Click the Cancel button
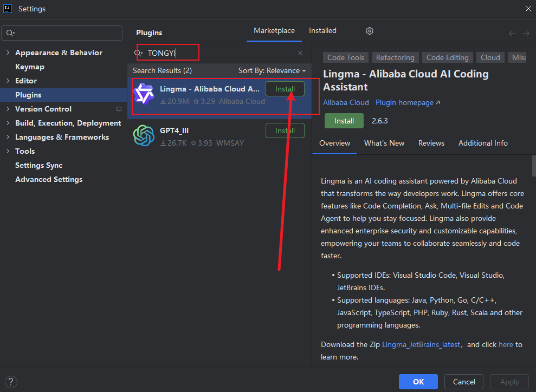The height and width of the screenshot is (392, 536). [464, 382]
